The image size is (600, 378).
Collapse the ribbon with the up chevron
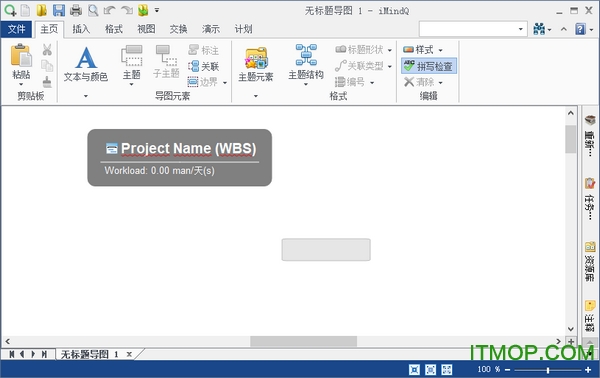tap(564, 29)
